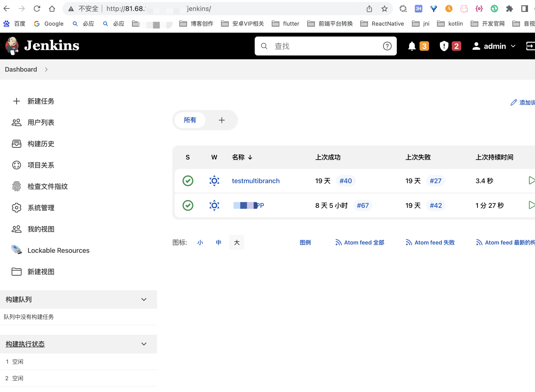Image resolution: width=535 pixels, height=392 pixels.
Task: Click the weather sun icon in #67 row
Action: click(x=214, y=205)
